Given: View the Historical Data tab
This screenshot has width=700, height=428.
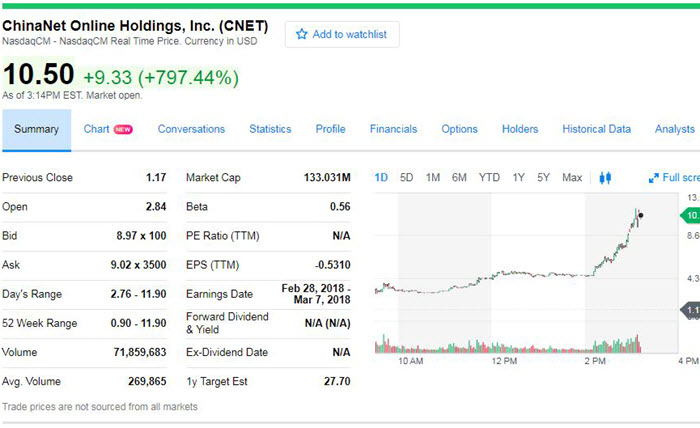Looking at the screenshot, I should (x=596, y=129).
